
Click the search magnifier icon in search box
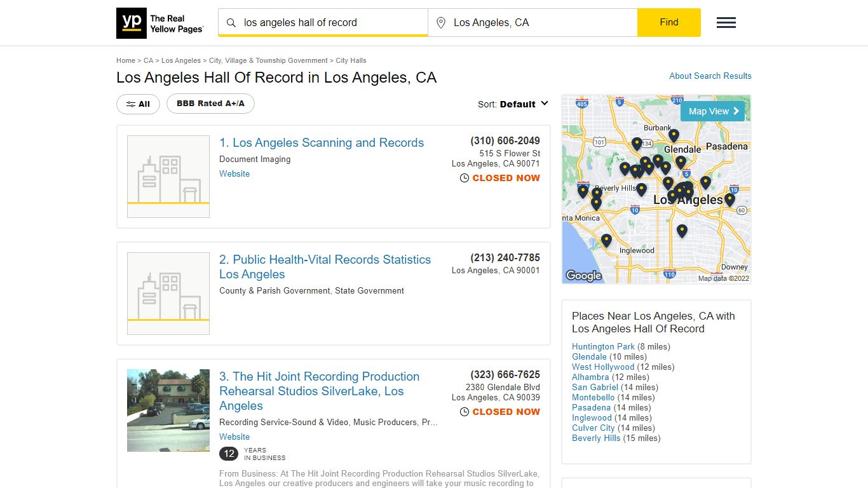(231, 23)
